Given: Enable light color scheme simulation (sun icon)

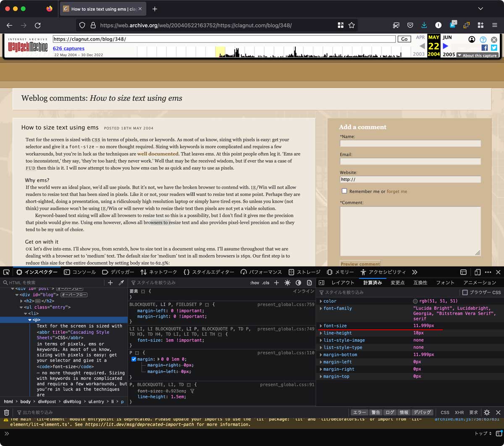Looking at the screenshot, I should click(x=287, y=282).
